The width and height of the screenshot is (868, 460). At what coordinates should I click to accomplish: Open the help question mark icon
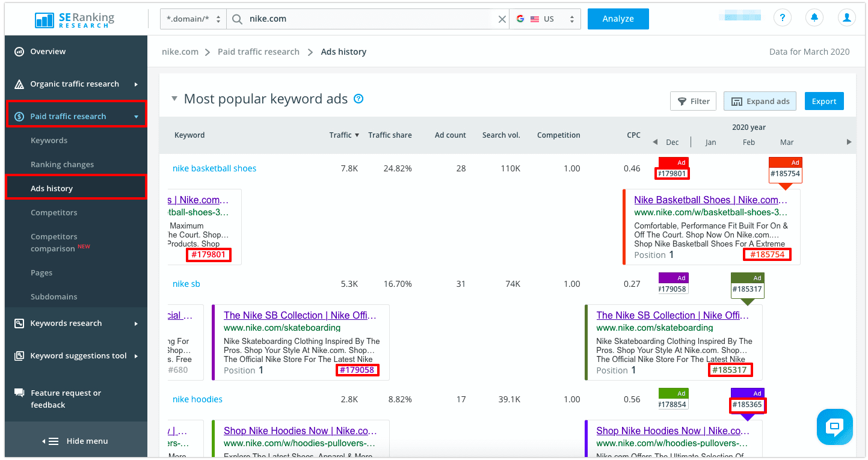tap(782, 18)
